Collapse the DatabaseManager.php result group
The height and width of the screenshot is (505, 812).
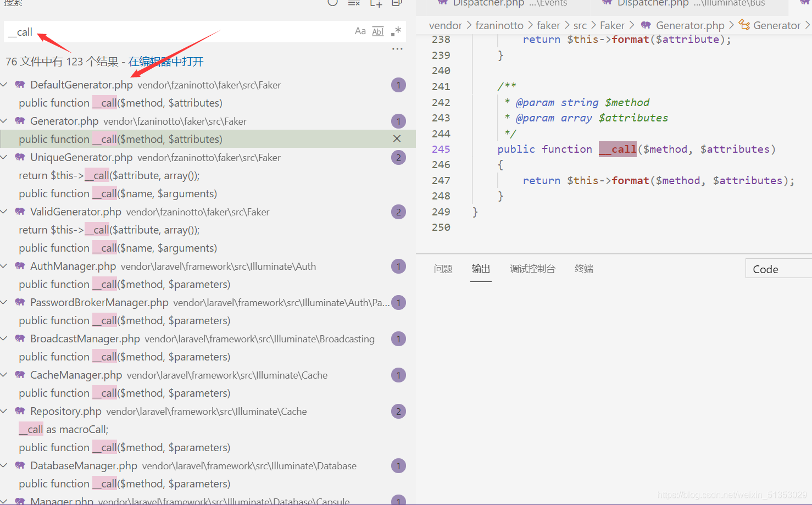(x=4, y=465)
